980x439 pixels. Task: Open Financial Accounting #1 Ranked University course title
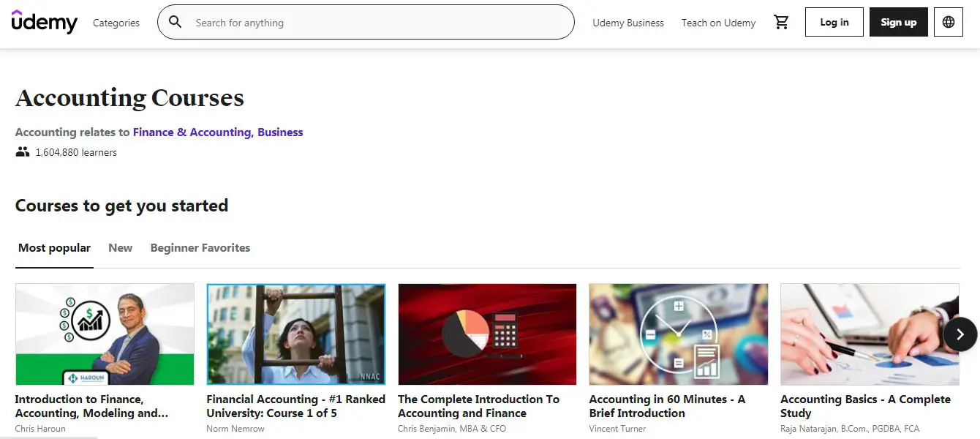[x=295, y=406]
